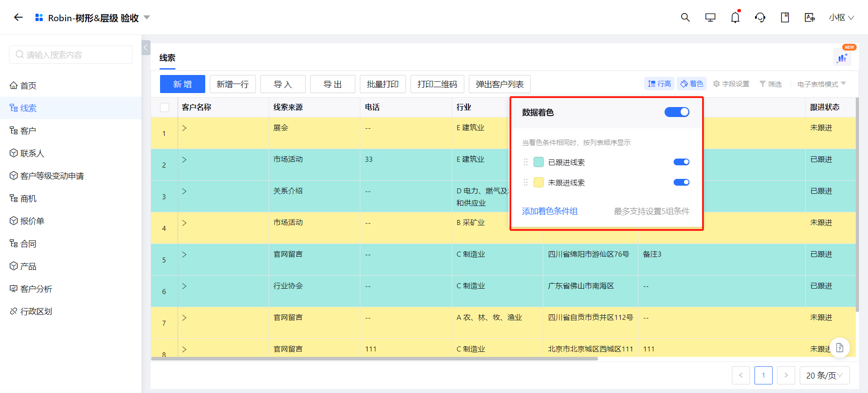Image resolution: width=868 pixels, height=393 pixels.
Task: Click the table's vertical scrollbar
Action: click(857, 204)
